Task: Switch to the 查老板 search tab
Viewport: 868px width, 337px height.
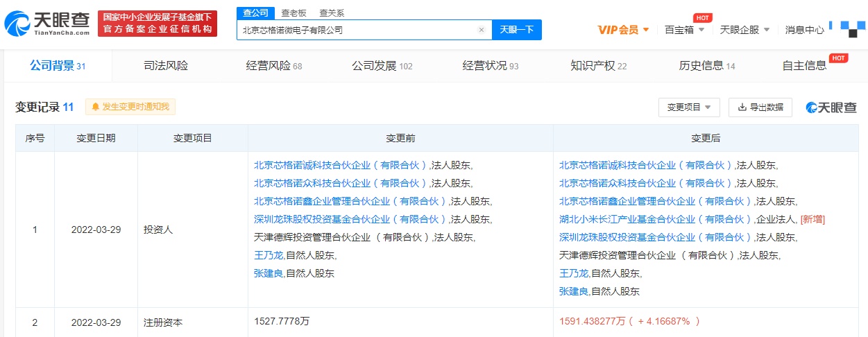Action: (295, 12)
